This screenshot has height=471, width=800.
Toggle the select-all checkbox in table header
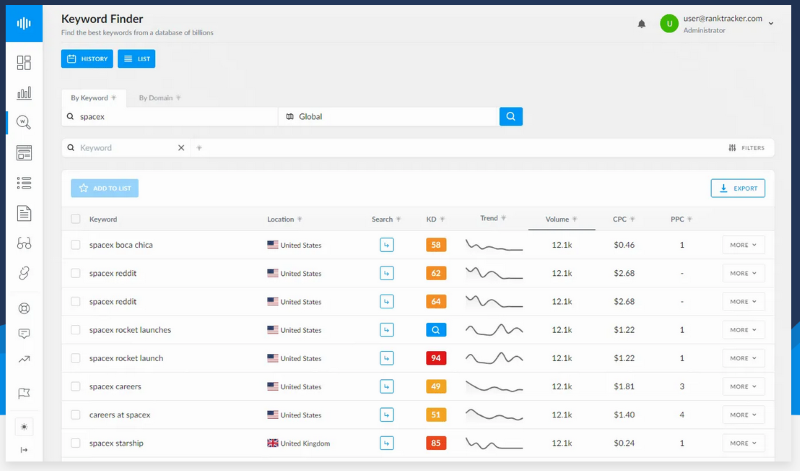pos(76,219)
